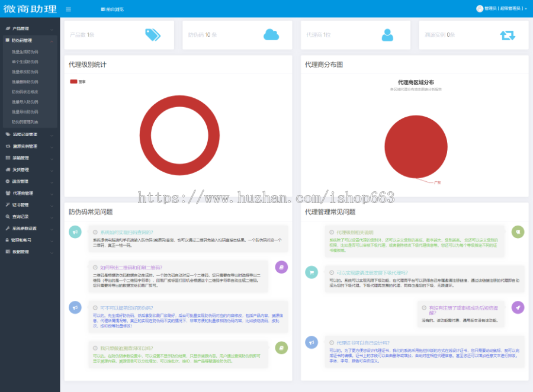Toggle the hamburger sidebar menu icon

click(x=68, y=9)
